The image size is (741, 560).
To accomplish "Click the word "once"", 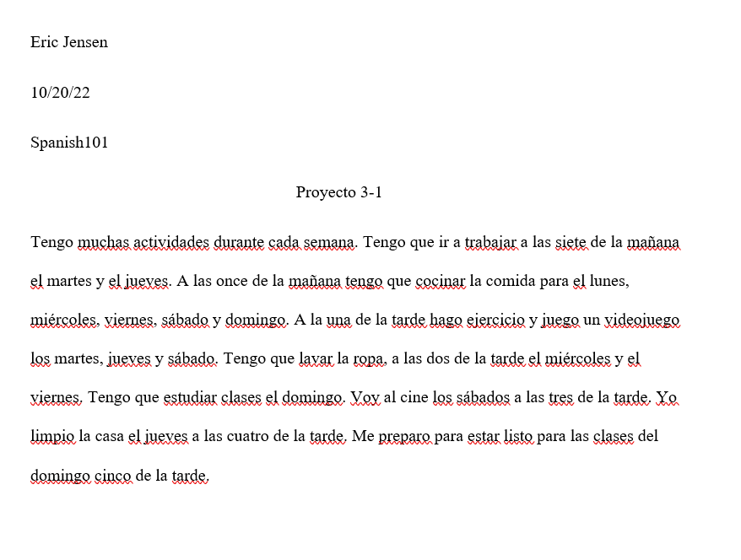I will 232,282.
